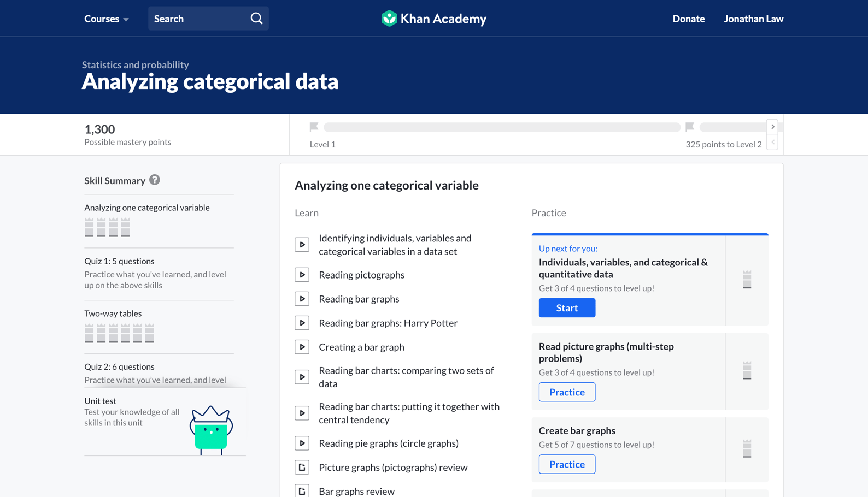Open Picture graphs review article icon

pos(302,467)
